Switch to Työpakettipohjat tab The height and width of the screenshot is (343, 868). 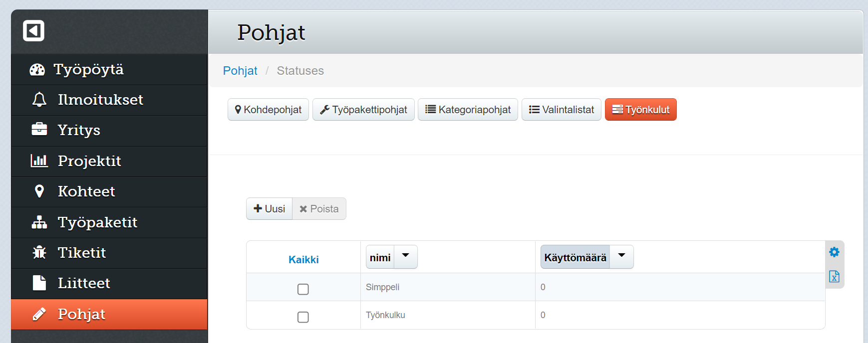point(363,110)
